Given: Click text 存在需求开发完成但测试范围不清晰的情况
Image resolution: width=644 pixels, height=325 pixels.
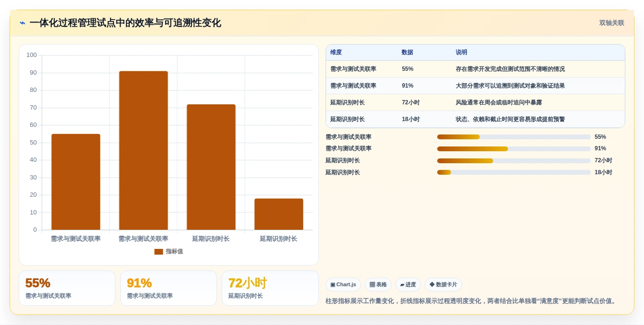Looking at the screenshot, I should (x=510, y=69).
